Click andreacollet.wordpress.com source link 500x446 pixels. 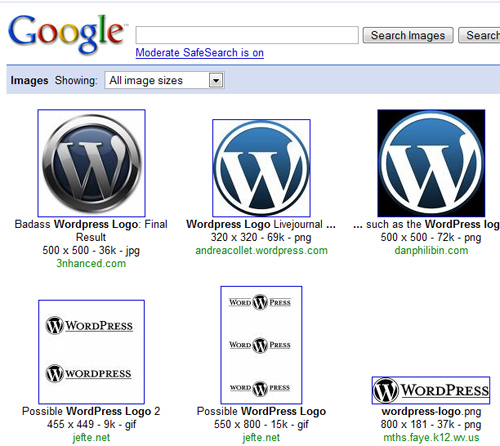click(261, 251)
